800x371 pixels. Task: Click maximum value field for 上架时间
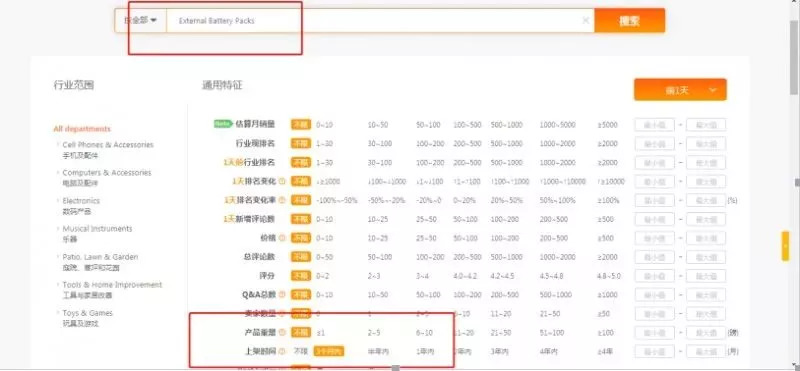coord(706,351)
